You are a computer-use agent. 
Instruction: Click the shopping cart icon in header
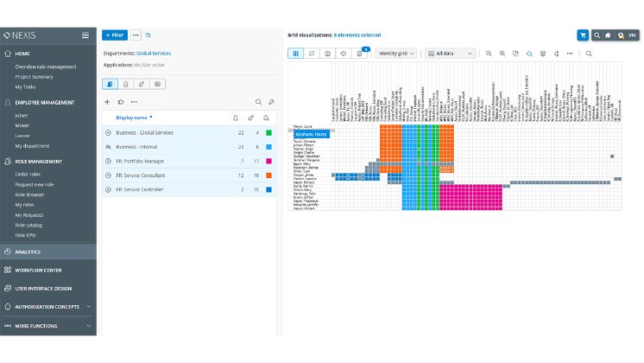tap(583, 35)
